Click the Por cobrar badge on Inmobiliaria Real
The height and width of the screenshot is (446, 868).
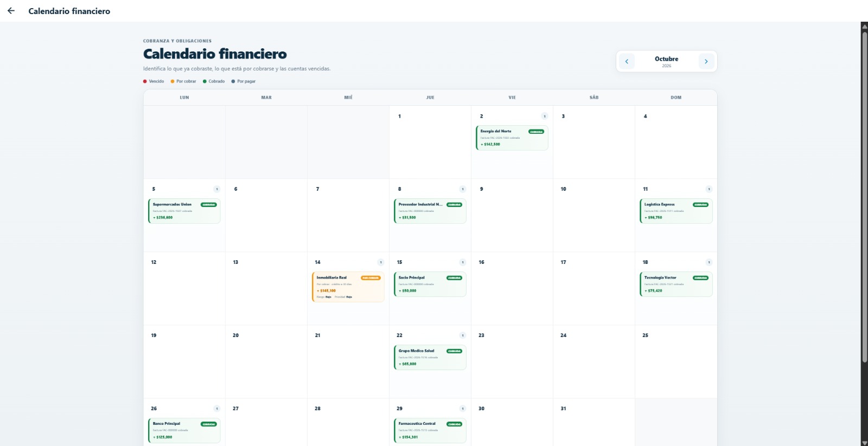pyautogui.click(x=371, y=278)
